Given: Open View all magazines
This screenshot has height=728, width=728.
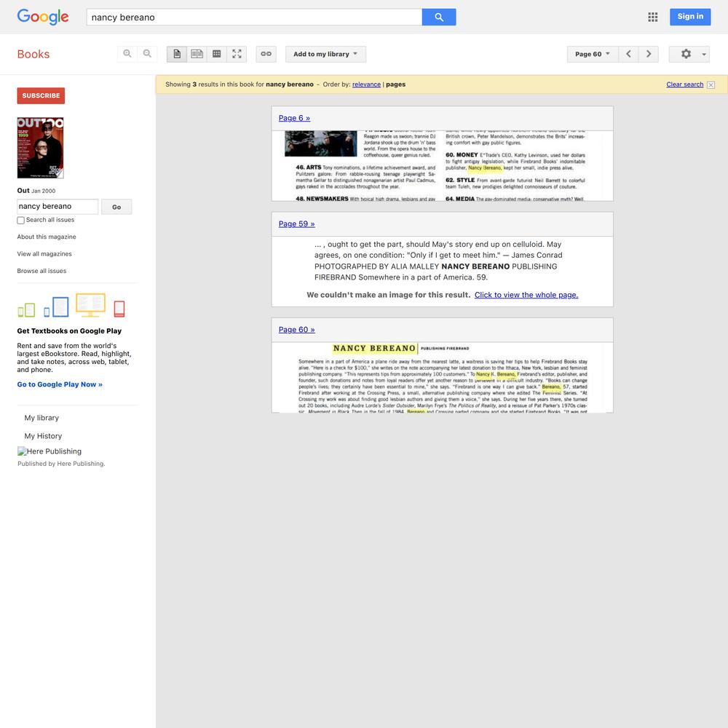Looking at the screenshot, I should (x=44, y=254).
